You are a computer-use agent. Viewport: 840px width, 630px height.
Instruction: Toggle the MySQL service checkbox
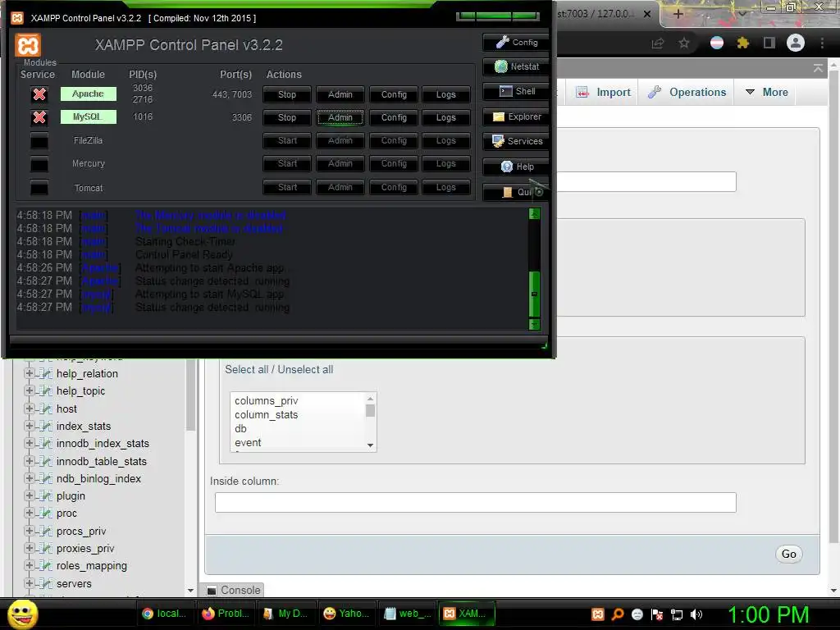click(x=39, y=117)
